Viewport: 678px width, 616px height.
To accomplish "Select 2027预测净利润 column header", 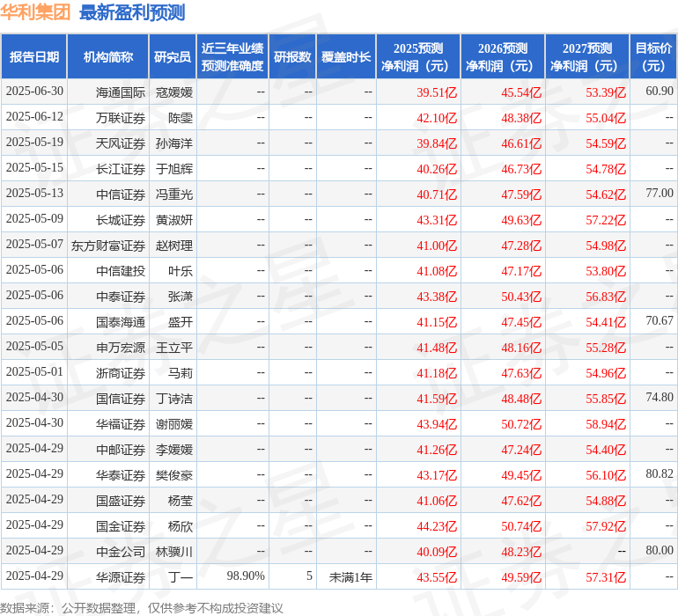I will (x=587, y=56).
